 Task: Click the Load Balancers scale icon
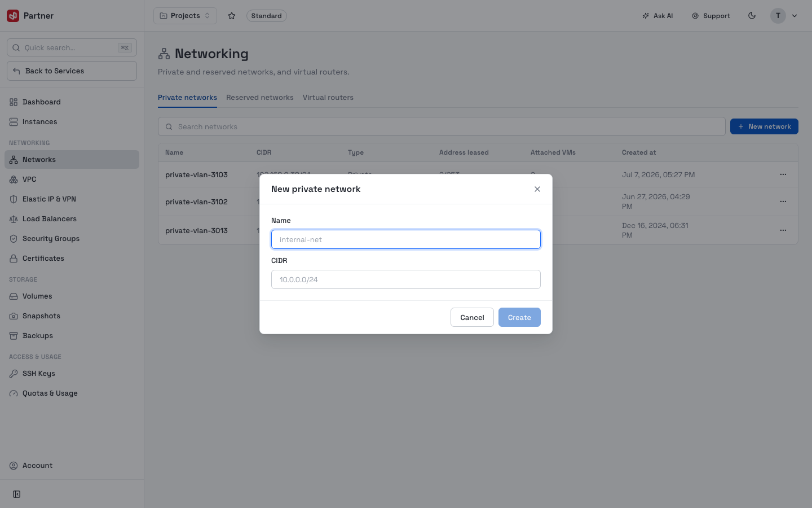pyautogui.click(x=14, y=219)
